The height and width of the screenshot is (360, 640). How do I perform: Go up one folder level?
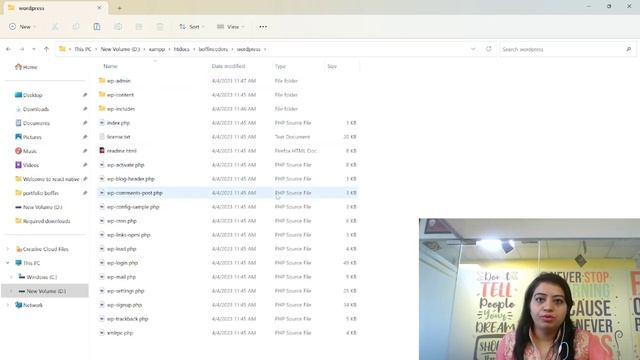click(x=47, y=49)
